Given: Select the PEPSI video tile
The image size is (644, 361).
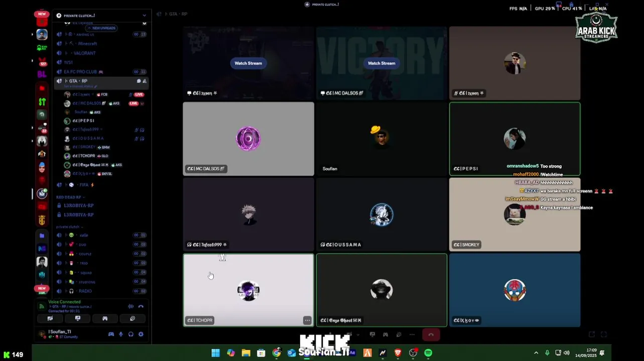Looking at the screenshot, I should [514, 139].
